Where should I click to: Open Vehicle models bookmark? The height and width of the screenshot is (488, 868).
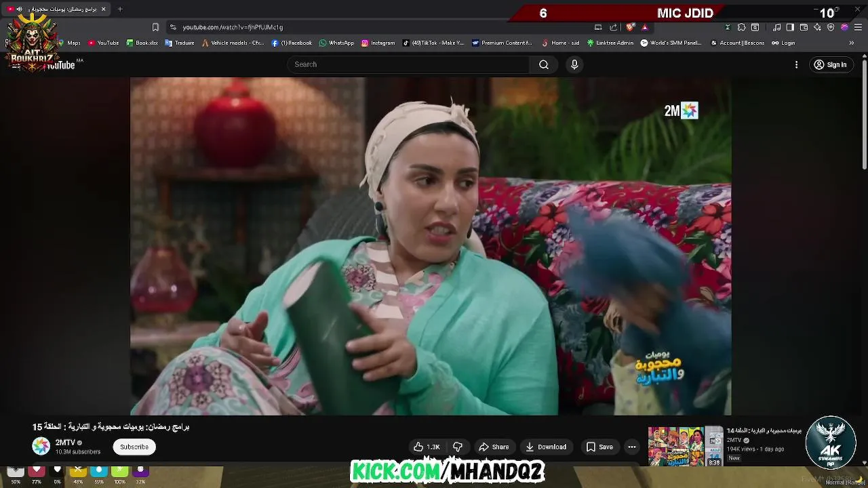(233, 43)
